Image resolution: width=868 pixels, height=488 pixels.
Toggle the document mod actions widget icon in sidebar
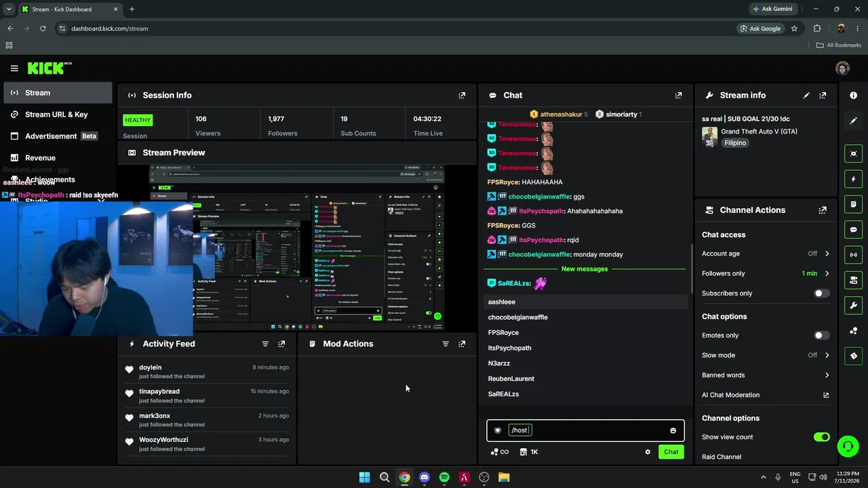[853, 204]
